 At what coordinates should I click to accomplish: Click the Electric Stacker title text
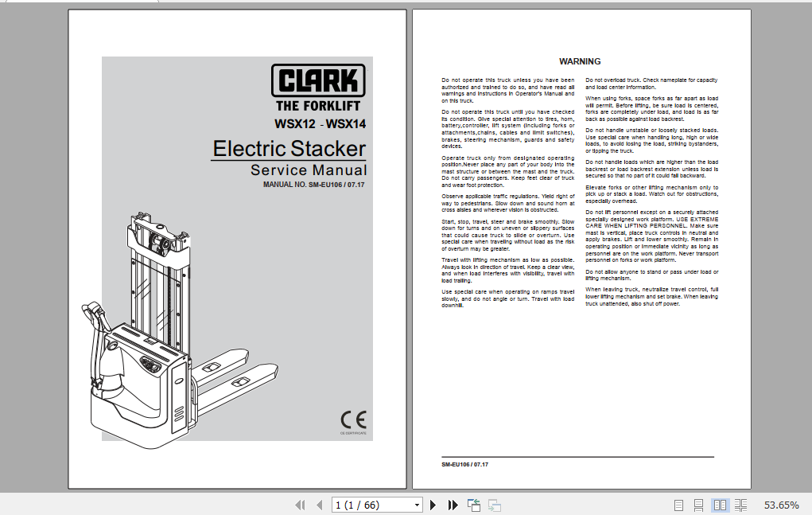[x=289, y=149]
